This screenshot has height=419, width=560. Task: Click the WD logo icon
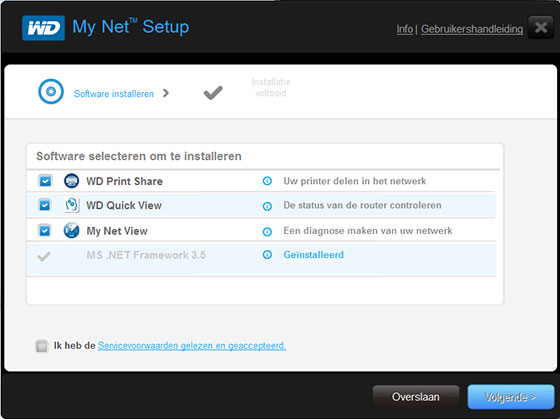coord(43,28)
